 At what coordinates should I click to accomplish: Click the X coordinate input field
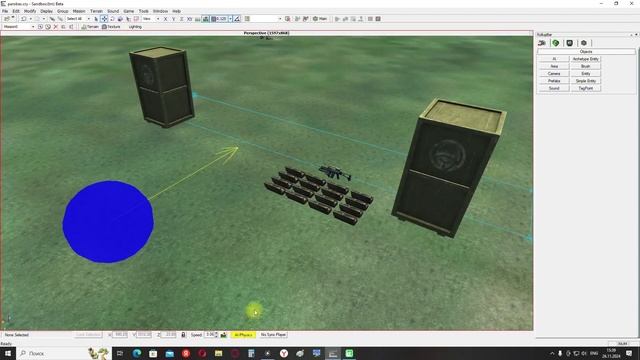[120, 335]
